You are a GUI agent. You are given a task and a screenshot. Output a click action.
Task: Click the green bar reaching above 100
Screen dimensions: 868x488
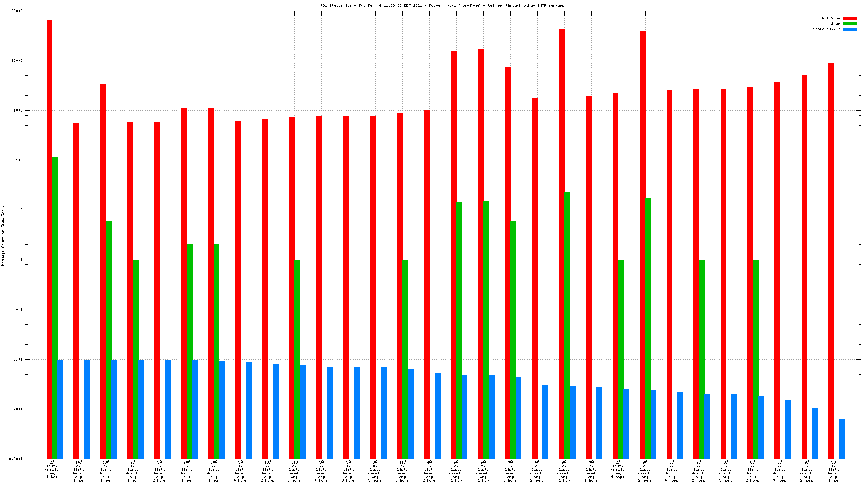pyautogui.click(x=55, y=307)
